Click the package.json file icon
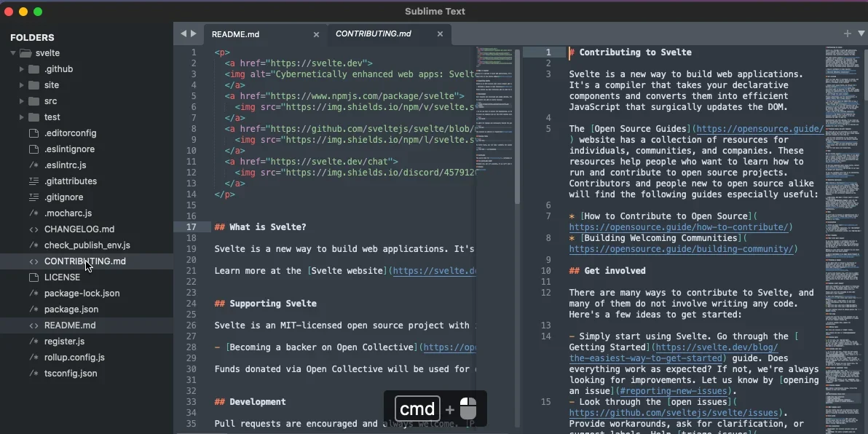 33,309
